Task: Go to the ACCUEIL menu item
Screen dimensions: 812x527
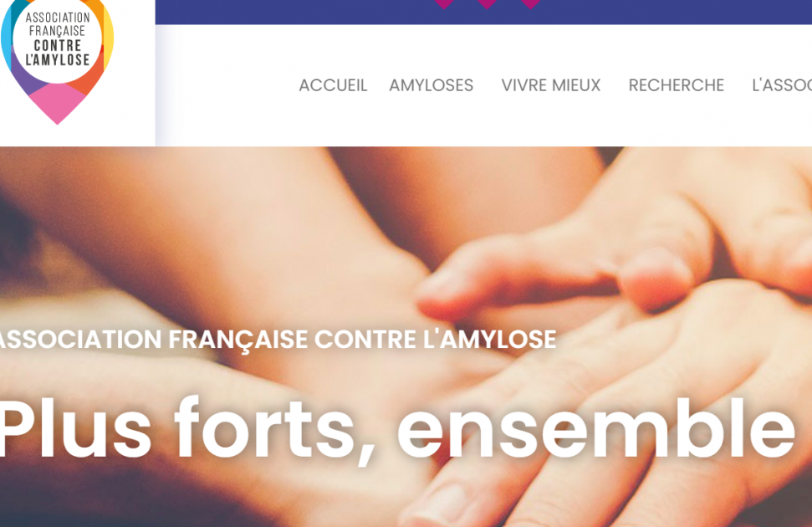Action: (x=333, y=85)
